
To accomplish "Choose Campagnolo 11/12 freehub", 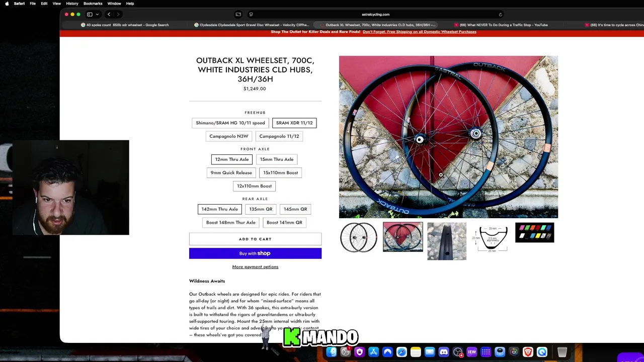I will click(279, 136).
